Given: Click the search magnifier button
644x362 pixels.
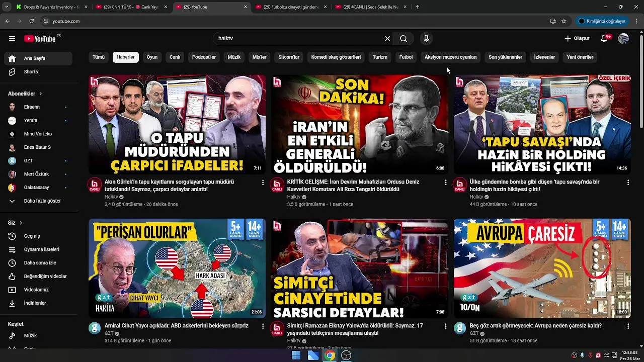Looking at the screenshot, I should [x=404, y=39].
